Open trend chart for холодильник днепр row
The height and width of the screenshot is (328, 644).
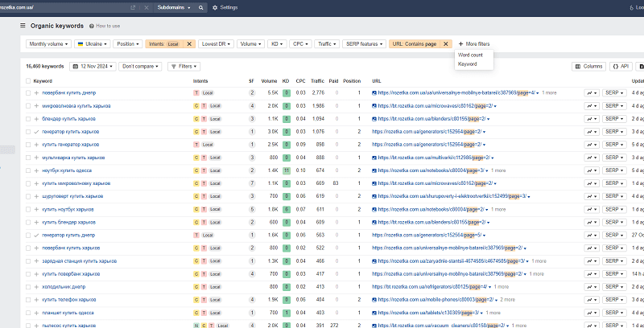coord(592,287)
